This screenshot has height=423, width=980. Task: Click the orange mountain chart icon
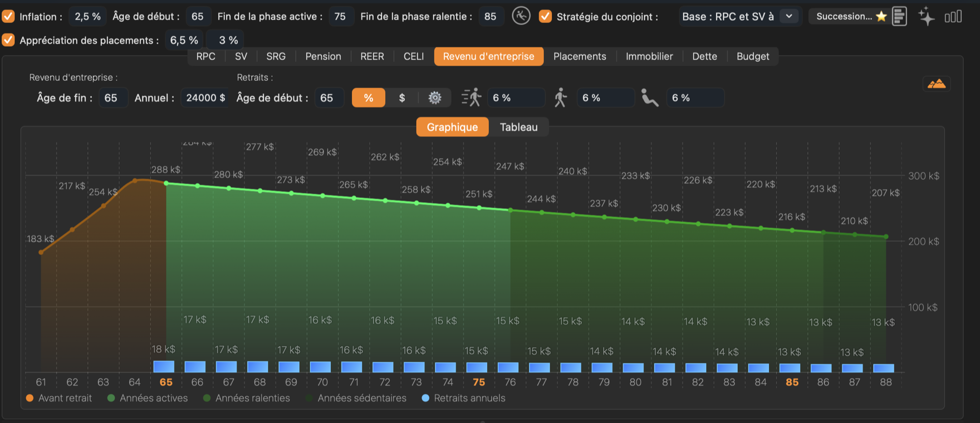937,84
